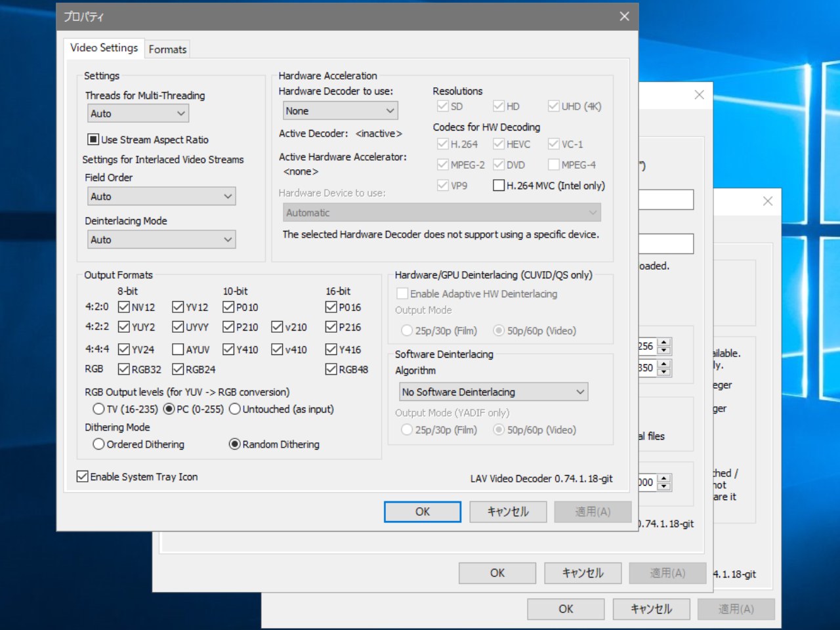
Task: Click OK in the second background dialog
Action: tap(497, 573)
